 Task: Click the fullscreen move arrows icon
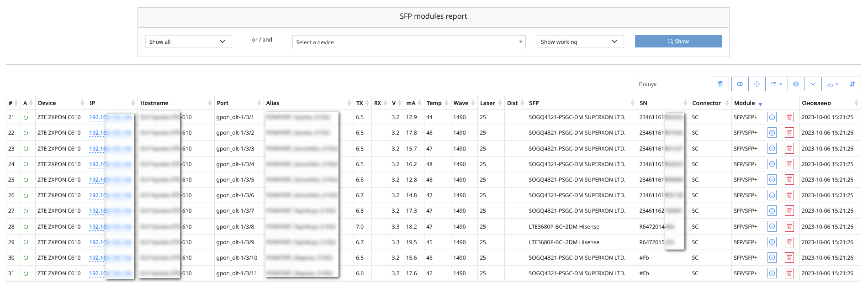point(757,84)
